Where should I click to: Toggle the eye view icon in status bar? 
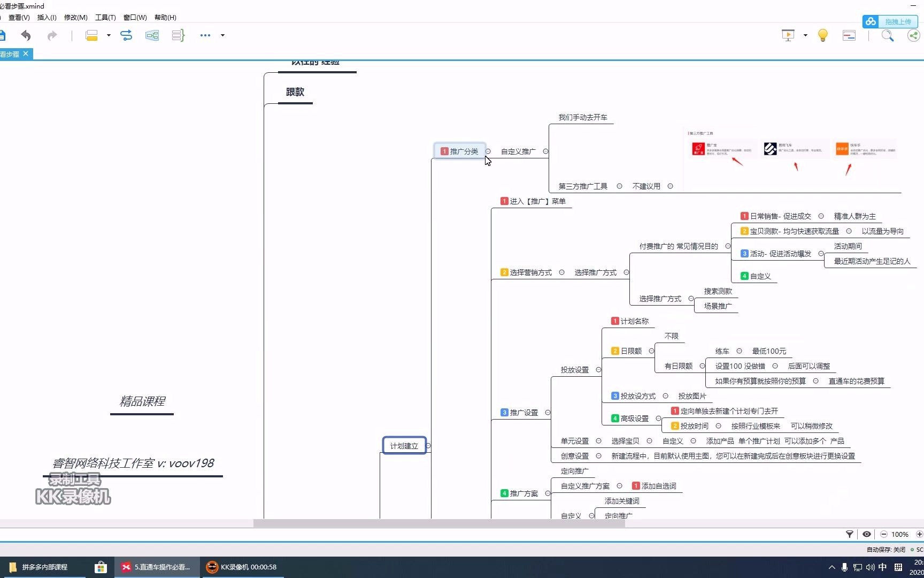click(x=867, y=534)
